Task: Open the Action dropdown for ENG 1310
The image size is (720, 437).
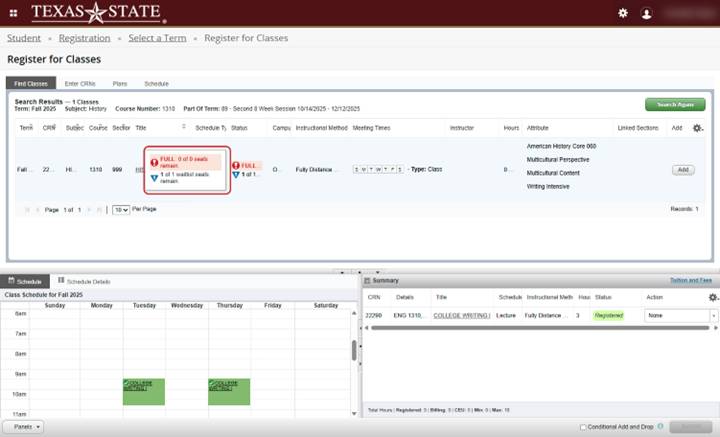Action: click(680, 315)
